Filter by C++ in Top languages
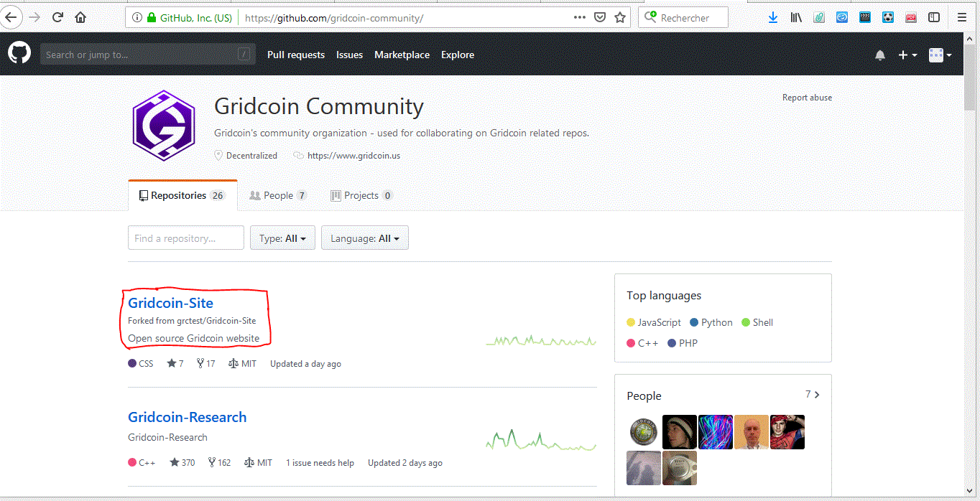This screenshot has height=501, width=980. (642, 343)
